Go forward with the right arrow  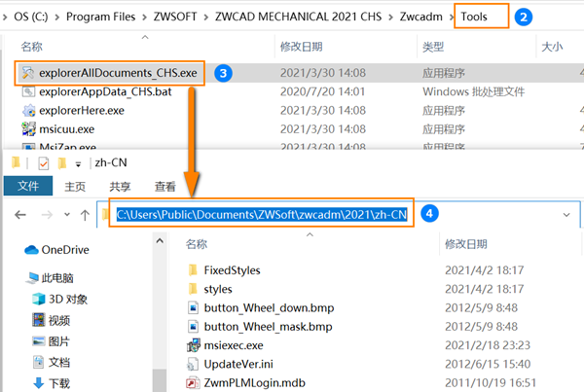pos(47,215)
